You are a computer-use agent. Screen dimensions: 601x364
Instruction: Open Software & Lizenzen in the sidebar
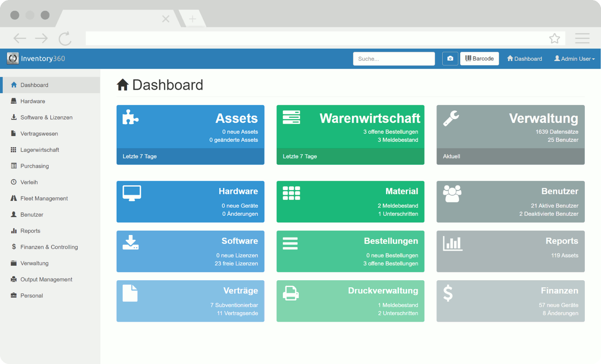[46, 117]
